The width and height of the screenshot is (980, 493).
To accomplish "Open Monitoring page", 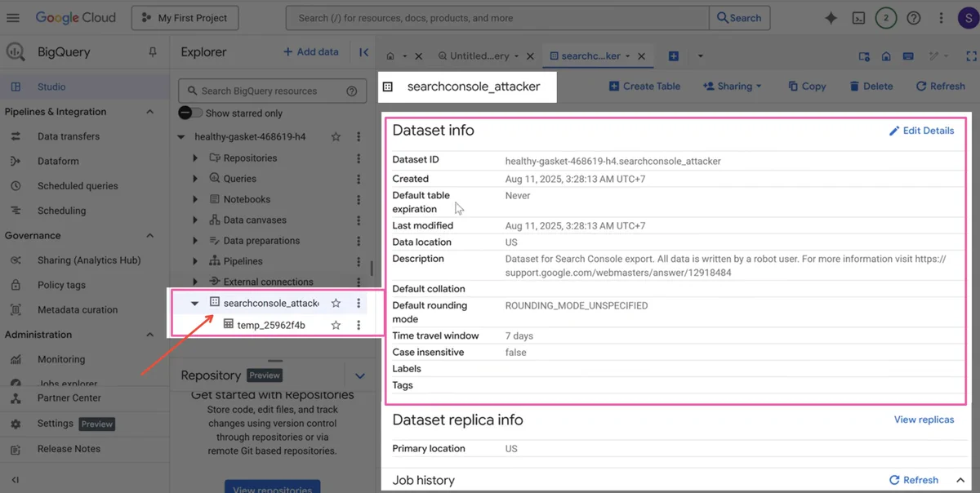I will [60, 359].
